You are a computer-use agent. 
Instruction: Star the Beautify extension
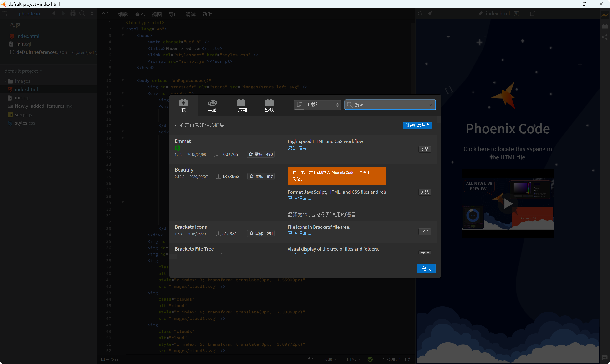(256, 177)
